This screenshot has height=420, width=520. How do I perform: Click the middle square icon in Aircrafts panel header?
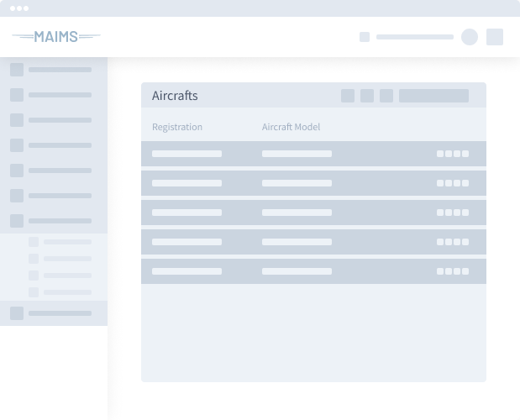pos(367,96)
